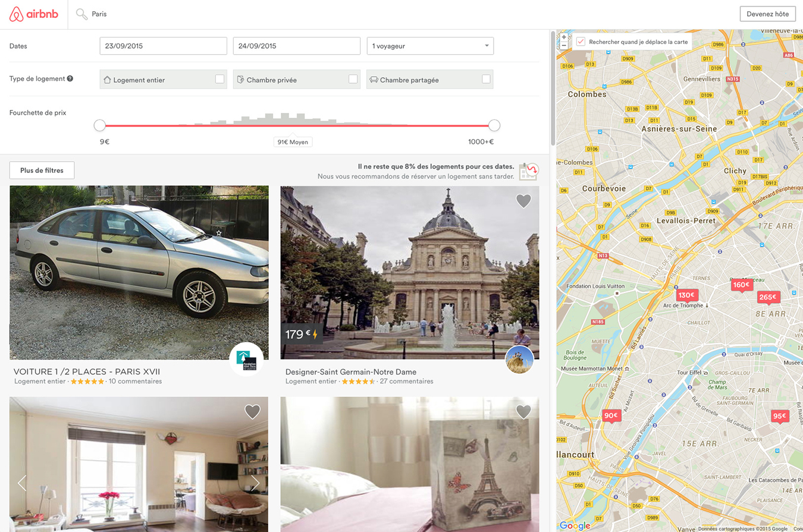This screenshot has width=803, height=532.
Task: Click the Tour Eiffel map label
Action: click(688, 373)
